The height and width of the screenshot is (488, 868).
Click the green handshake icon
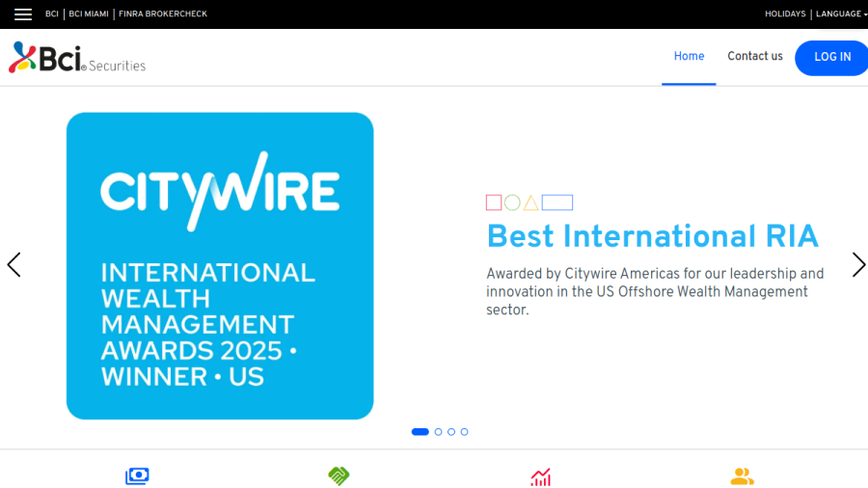(x=339, y=475)
